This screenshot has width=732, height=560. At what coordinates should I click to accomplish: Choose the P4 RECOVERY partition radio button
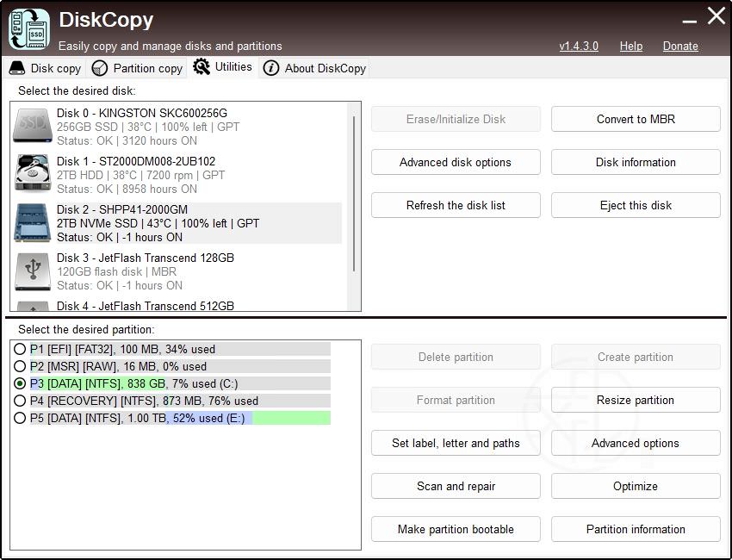coord(20,401)
